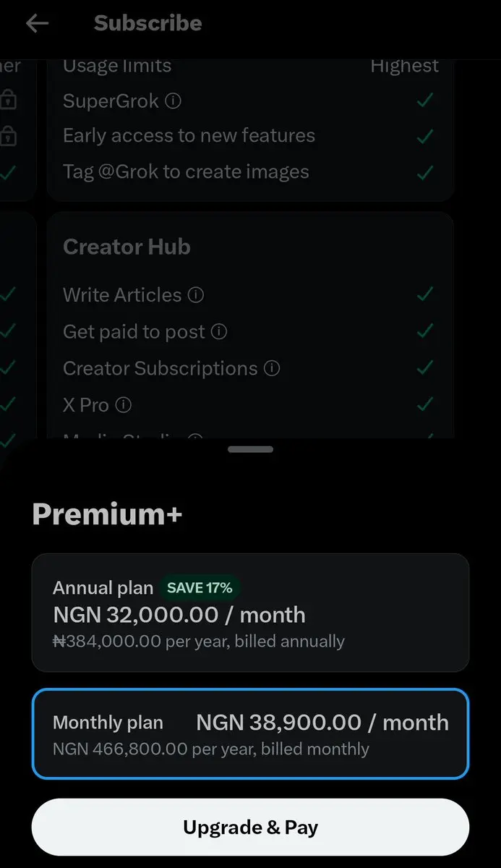Viewport: 501px width, 868px height.
Task: Tap the Premium+ heading
Action: (107, 514)
